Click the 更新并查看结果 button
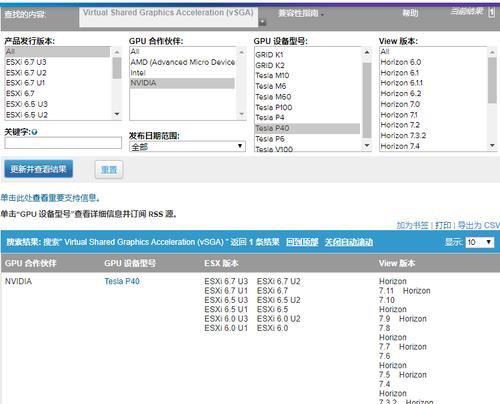 point(38,169)
